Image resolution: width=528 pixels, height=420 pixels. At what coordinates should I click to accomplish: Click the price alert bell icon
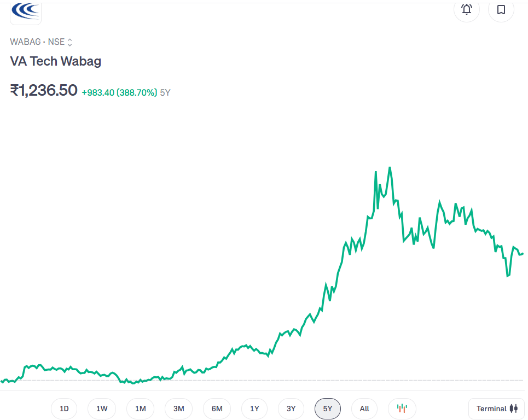pos(467,9)
